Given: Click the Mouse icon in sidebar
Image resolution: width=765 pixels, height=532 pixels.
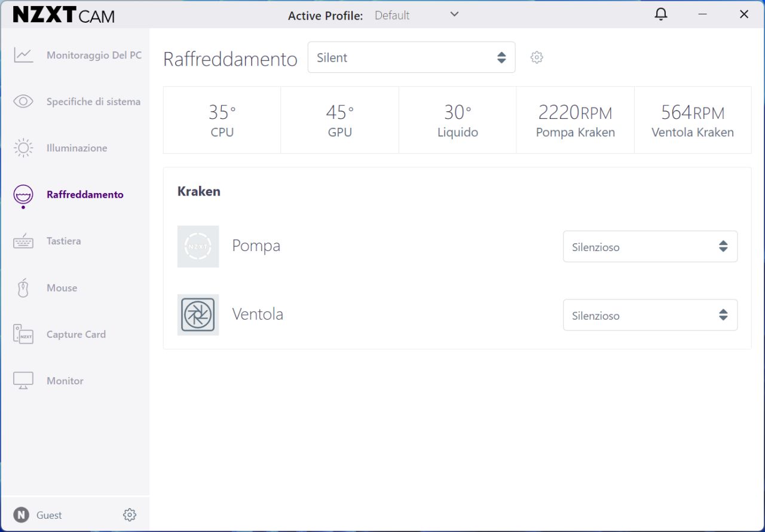Looking at the screenshot, I should click(23, 288).
